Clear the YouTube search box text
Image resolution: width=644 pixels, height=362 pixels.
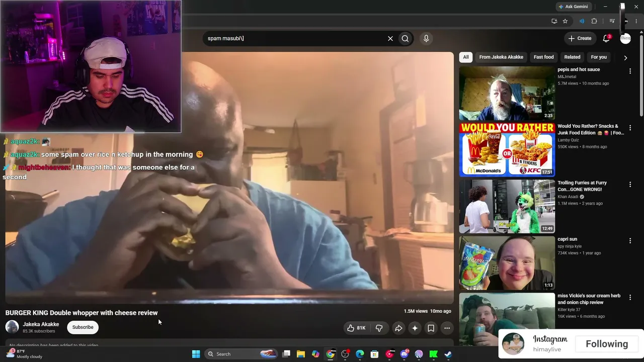pos(390,38)
